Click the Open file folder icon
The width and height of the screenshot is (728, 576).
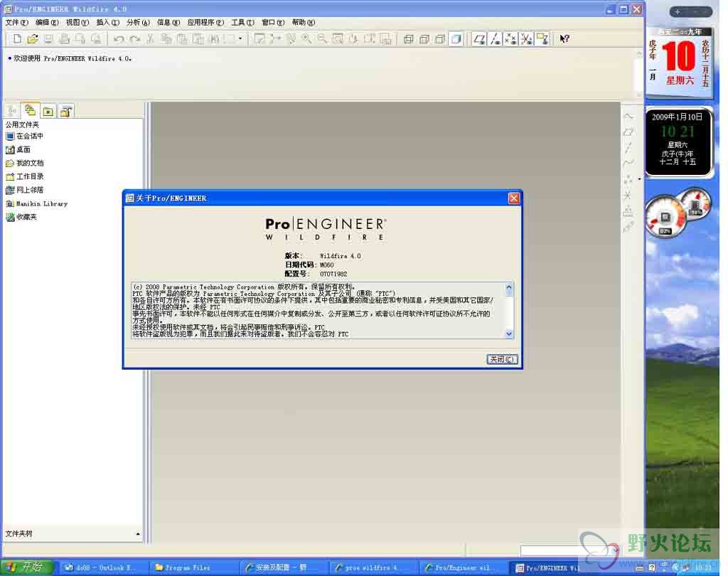coord(33,39)
